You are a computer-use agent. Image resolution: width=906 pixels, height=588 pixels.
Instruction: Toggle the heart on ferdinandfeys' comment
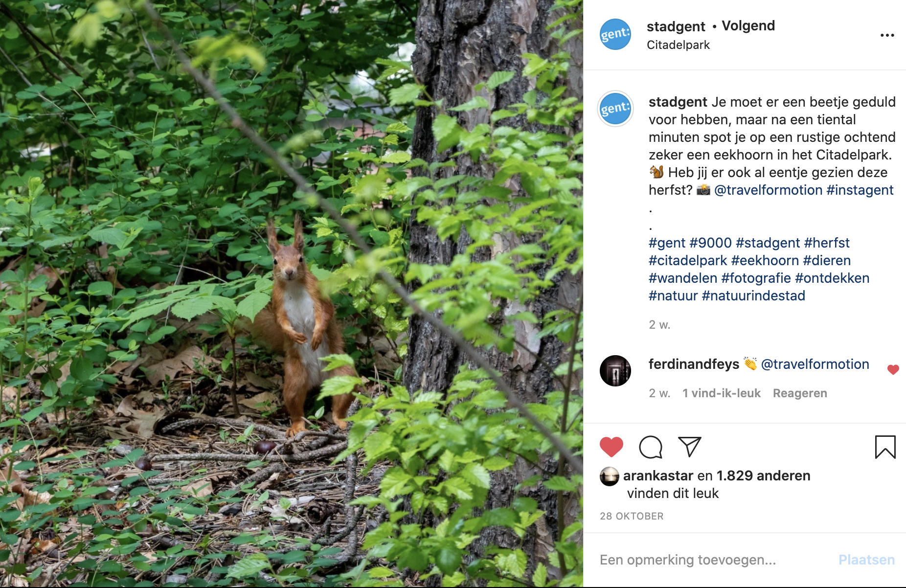[x=893, y=370]
